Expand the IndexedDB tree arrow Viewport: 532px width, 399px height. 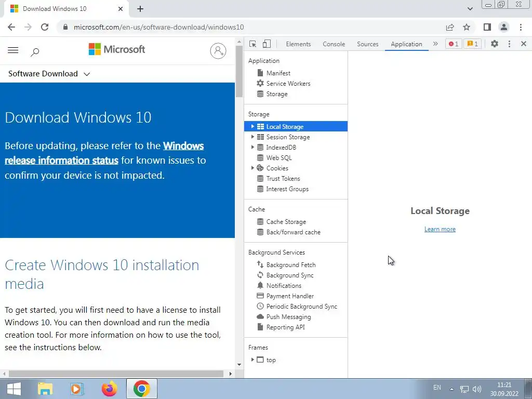[x=252, y=147]
